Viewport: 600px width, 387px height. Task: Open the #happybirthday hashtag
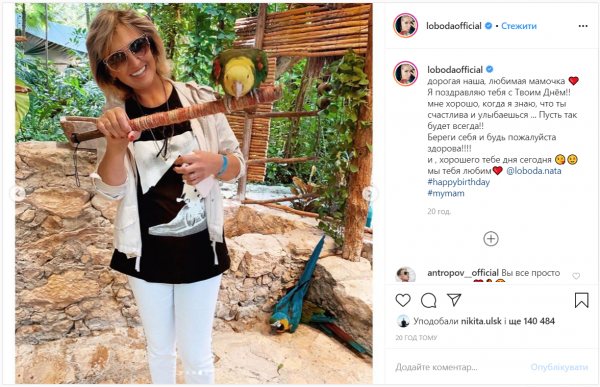458,182
